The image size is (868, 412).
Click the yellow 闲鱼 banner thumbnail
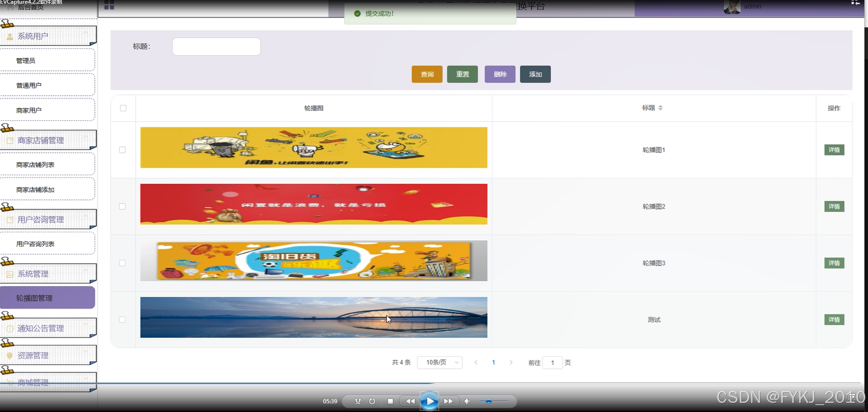(x=314, y=147)
